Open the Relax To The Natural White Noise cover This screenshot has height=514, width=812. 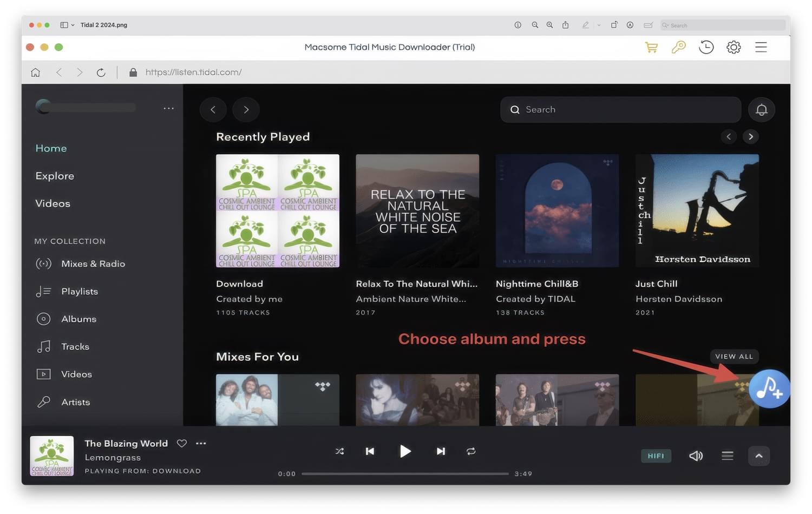point(417,211)
